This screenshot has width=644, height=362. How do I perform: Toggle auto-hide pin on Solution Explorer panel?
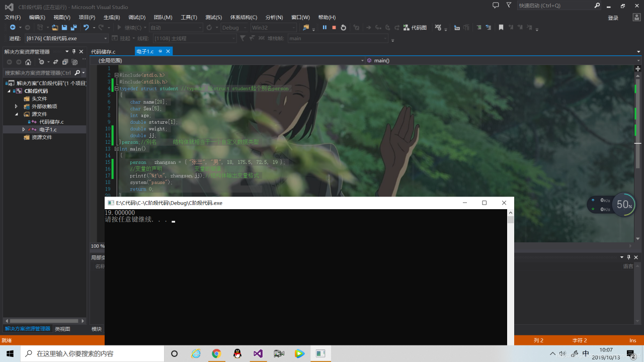coord(74,51)
